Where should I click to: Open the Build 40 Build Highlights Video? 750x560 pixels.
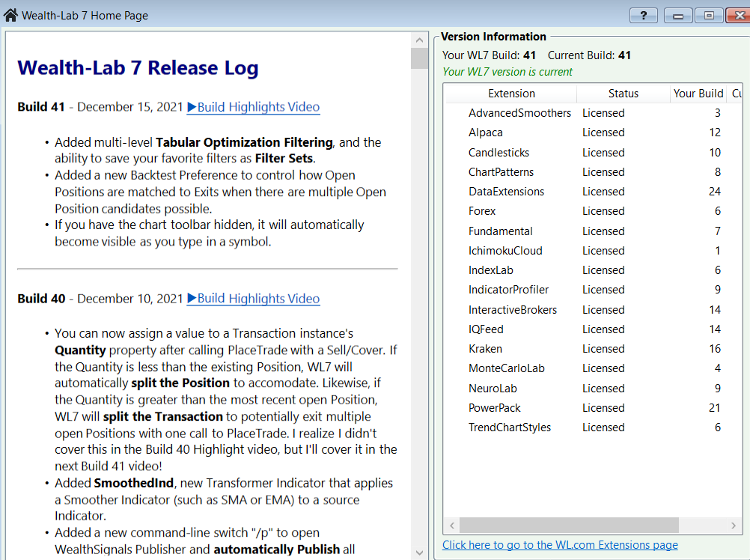253,299
